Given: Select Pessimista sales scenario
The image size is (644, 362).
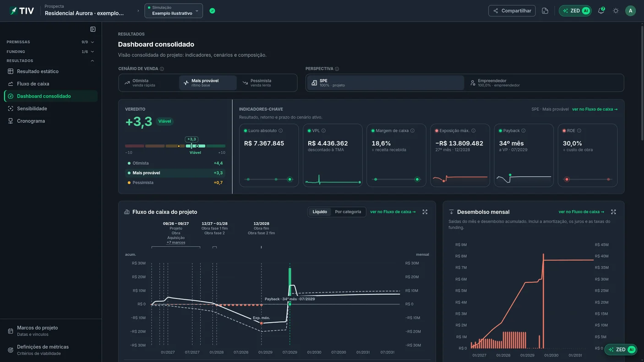Looking at the screenshot, I should pos(267,83).
